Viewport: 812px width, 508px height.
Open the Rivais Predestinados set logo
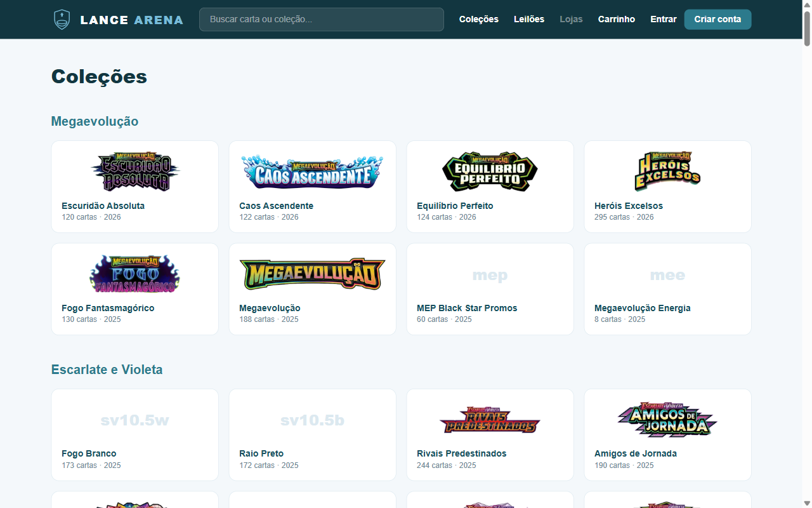tap(490, 420)
